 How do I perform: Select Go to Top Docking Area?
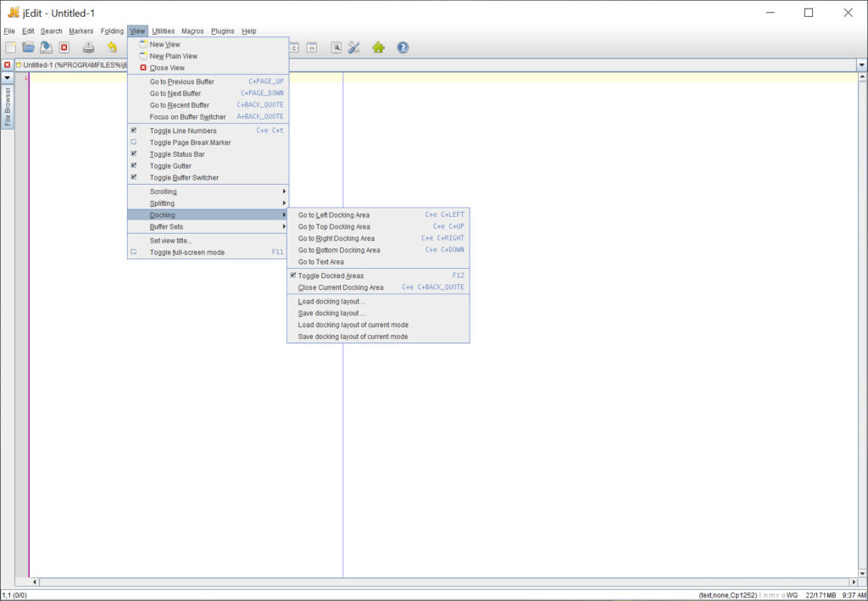pyautogui.click(x=378, y=227)
